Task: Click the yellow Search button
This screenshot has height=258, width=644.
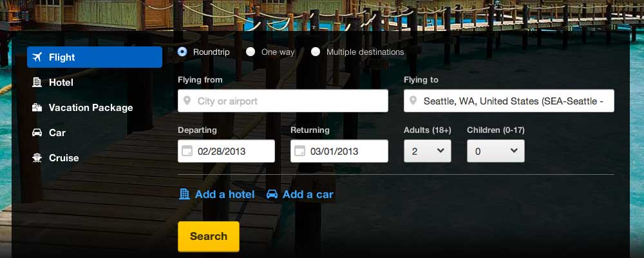Action: point(209,236)
